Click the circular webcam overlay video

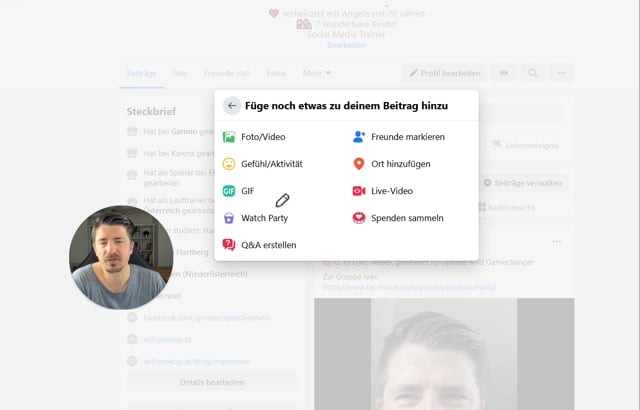point(121,257)
